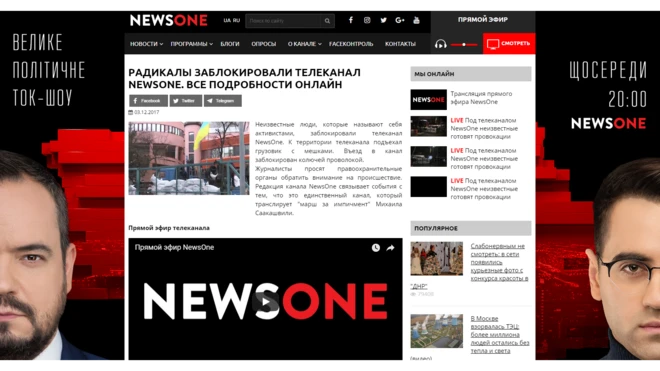
Task: Open the NewsOne Facebook page icon
Action: coord(351,20)
